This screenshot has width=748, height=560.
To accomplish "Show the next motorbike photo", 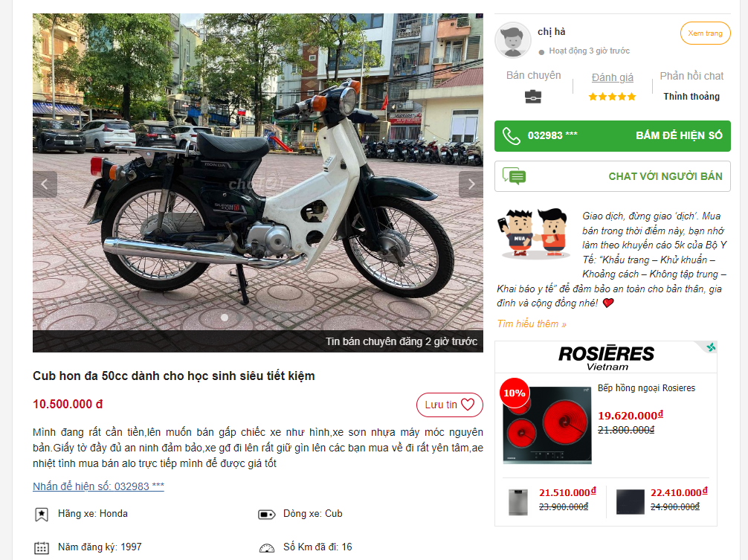I will coord(471,184).
